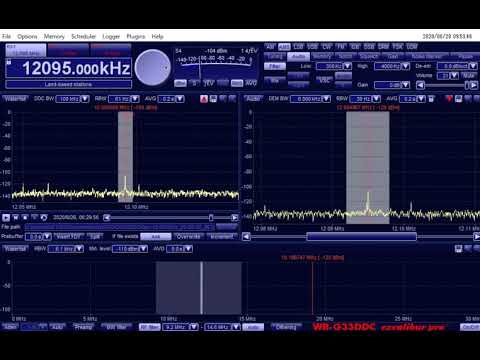Open the Help menu
Screen dimensions: 480x360
(157, 36)
